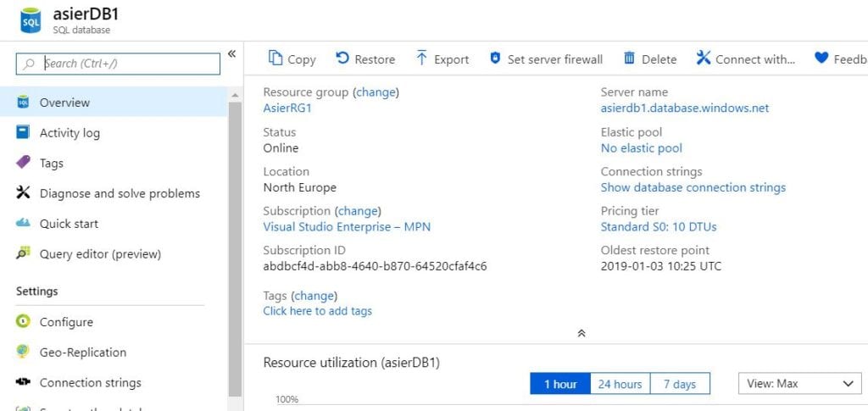Open asierdb1.database.windows.net server link
The image size is (868, 411).
pos(685,108)
